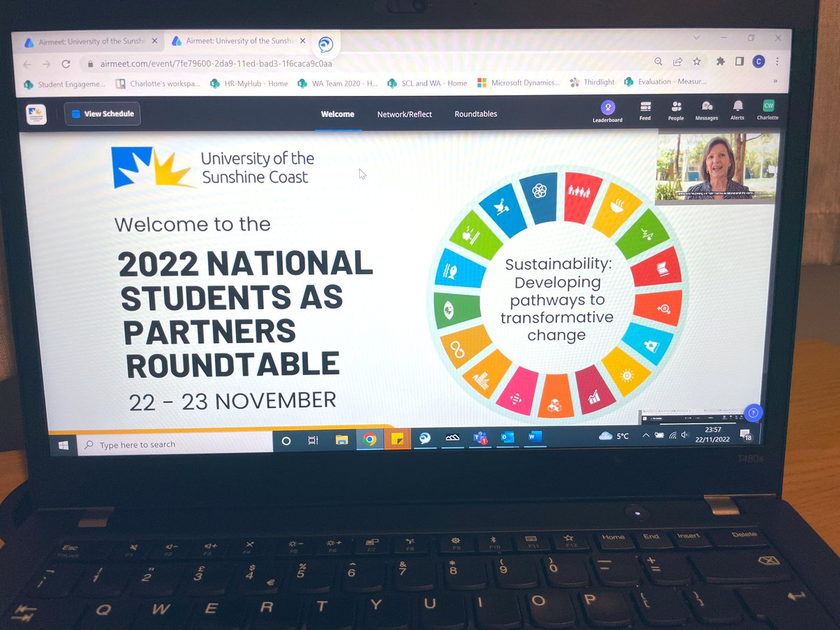Open Microsoft Teams from the taskbar
The image size is (840, 630).
point(480,438)
